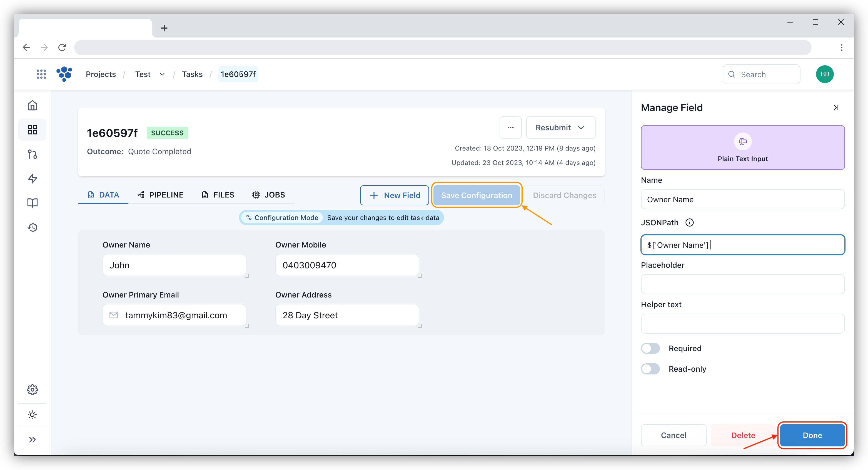Toggle light theme with the sun icon
Screen dimensions: 868x470
(32, 414)
